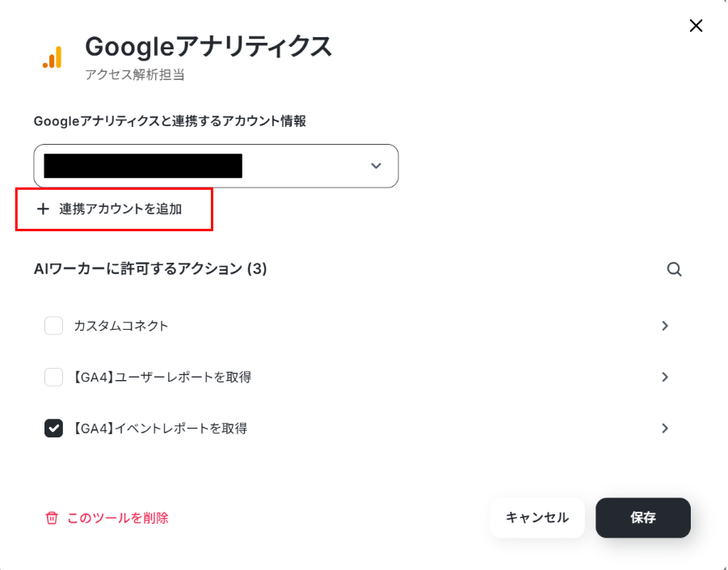Click the Google Analytics bar chart logo
The image size is (728, 570).
coord(53,57)
